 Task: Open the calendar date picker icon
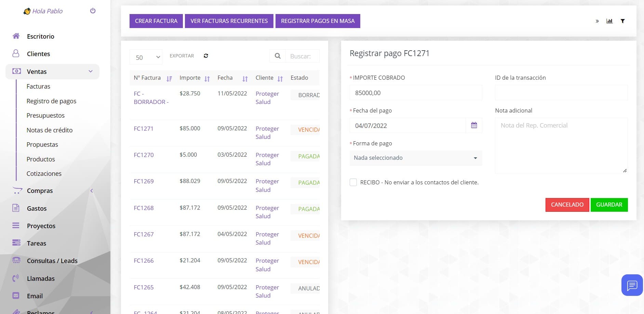click(474, 125)
